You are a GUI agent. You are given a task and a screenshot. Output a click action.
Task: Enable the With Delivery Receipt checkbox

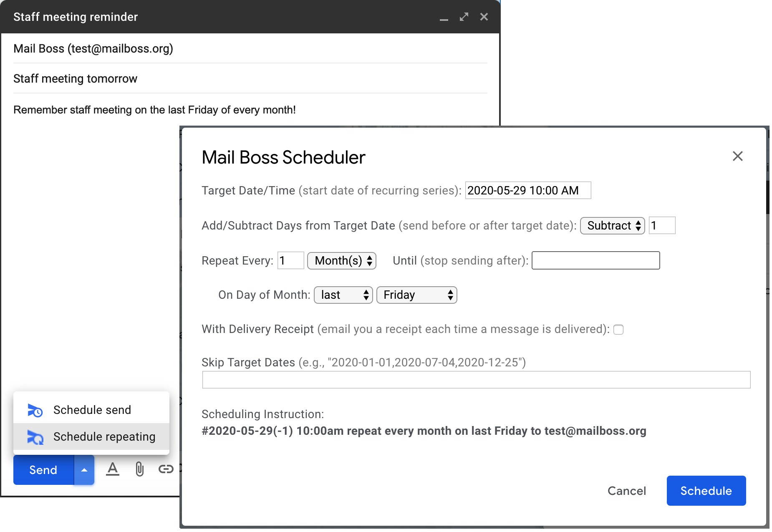click(618, 330)
